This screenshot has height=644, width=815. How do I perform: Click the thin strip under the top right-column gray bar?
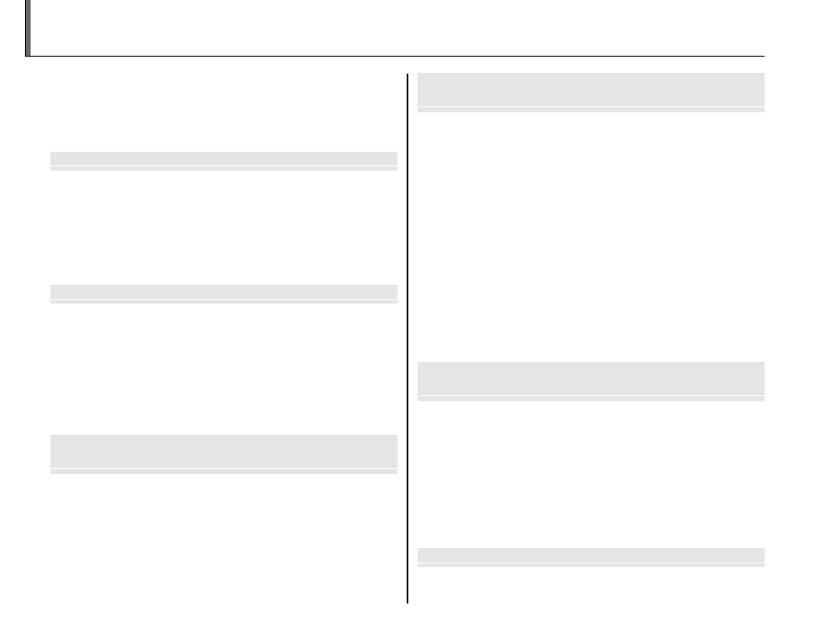[591, 110]
